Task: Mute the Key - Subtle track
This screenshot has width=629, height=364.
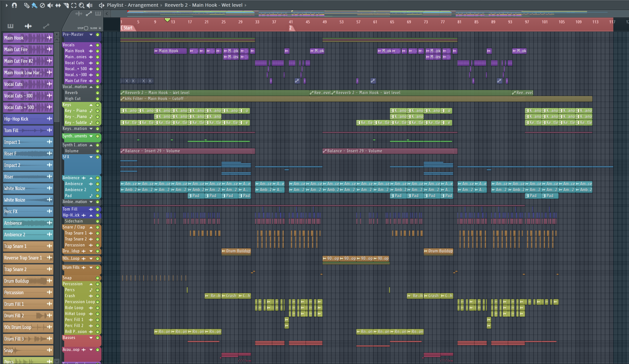Action: tap(97, 123)
